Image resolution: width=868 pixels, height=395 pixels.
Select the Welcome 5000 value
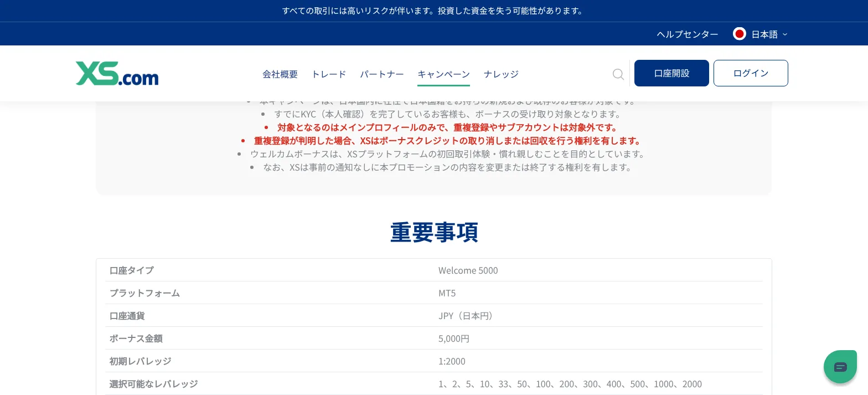(468, 270)
